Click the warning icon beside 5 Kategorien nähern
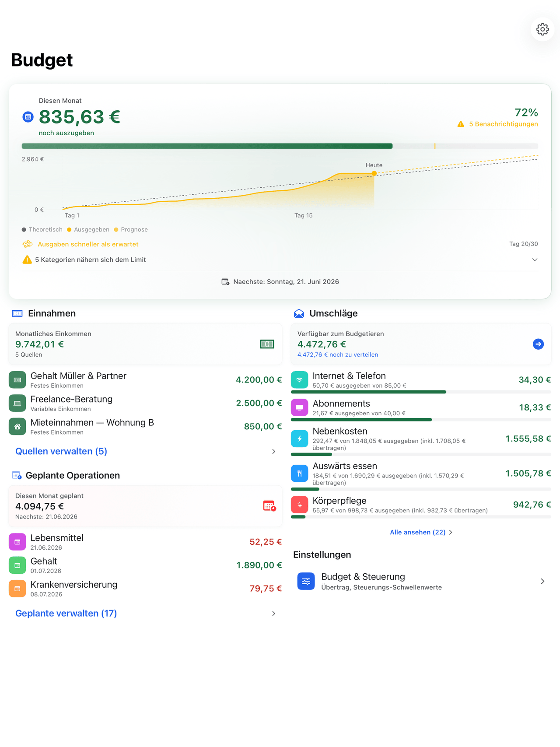The height and width of the screenshot is (747, 560). click(27, 260)
